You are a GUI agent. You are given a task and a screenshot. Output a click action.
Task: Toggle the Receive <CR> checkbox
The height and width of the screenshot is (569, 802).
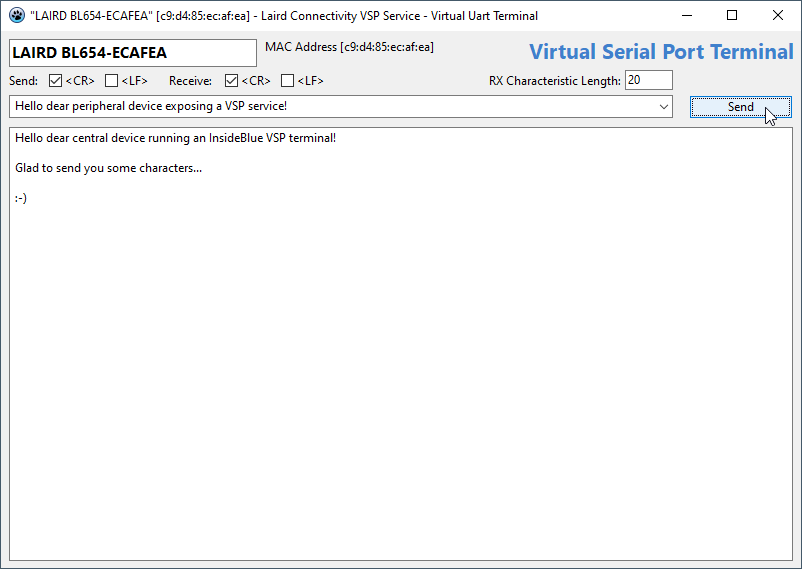231,81
